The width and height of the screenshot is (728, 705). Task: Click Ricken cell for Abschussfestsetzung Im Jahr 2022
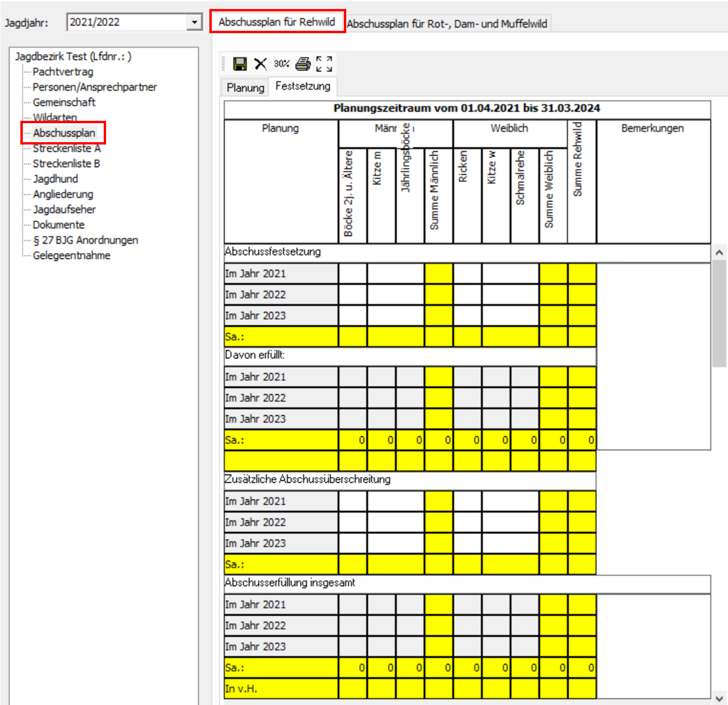467,295
